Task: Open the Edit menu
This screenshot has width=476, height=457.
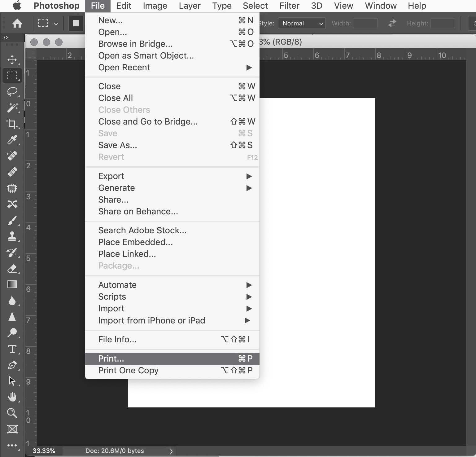Action: coord(124,6)
